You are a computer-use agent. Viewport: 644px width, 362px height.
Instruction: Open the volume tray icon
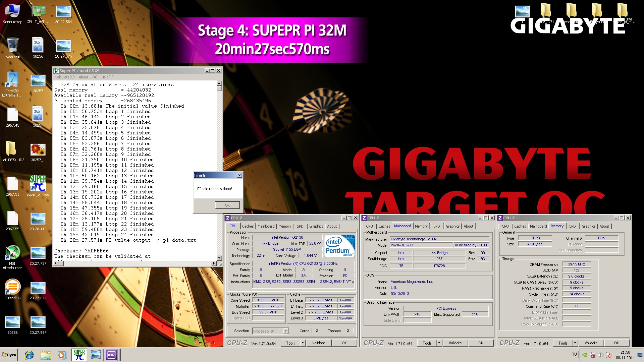click(600, 355)
